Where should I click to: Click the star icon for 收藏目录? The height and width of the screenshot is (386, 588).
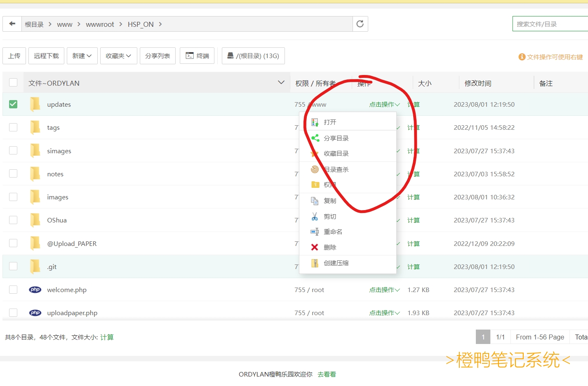[x=315, y=153]
